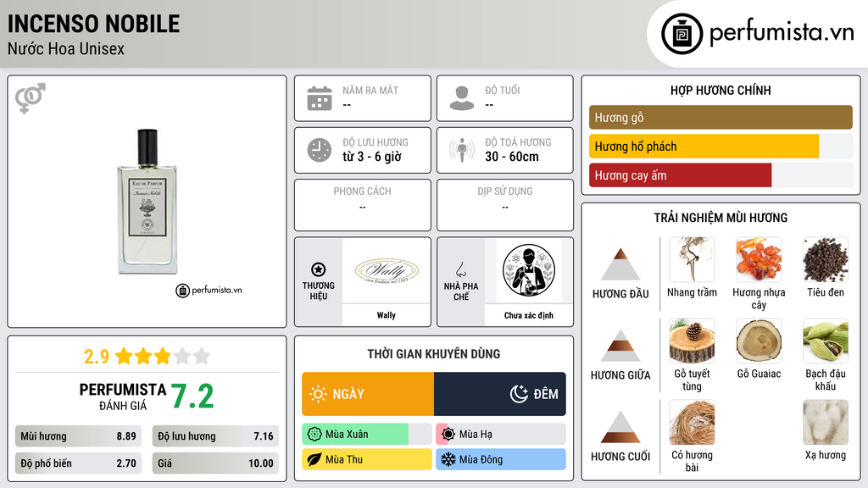
Task: Click the Hương đầu pyramid icon
Action: click(x=620, y=264)
